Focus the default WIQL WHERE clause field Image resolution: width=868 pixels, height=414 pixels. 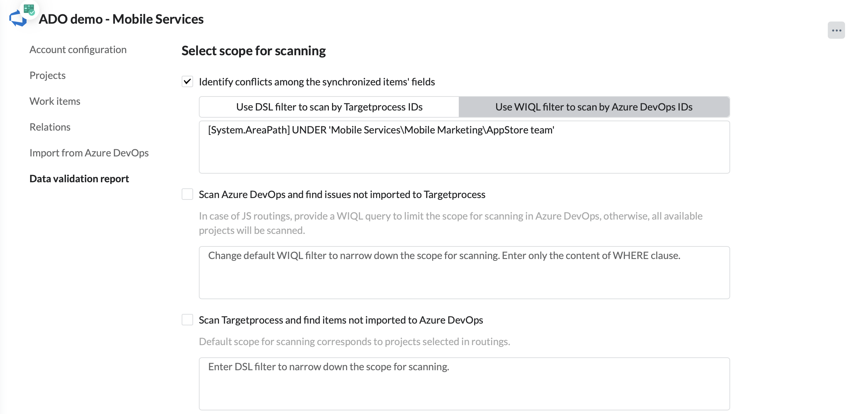[x=464, y=273]
